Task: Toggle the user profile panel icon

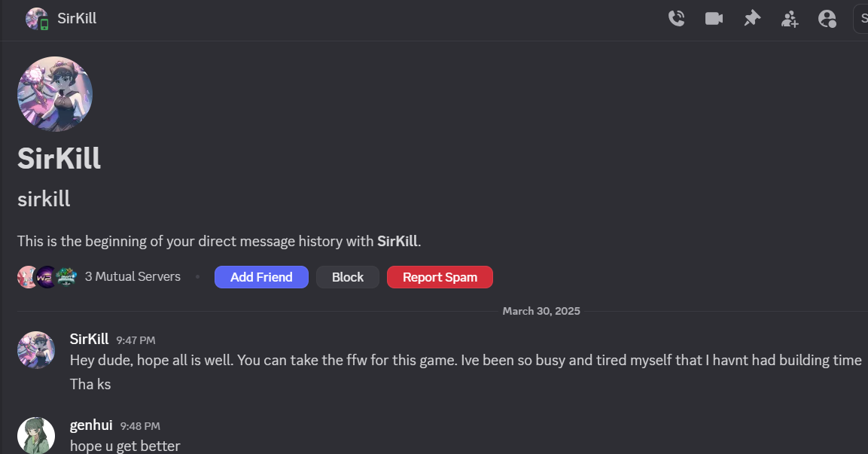Action: 827,19
